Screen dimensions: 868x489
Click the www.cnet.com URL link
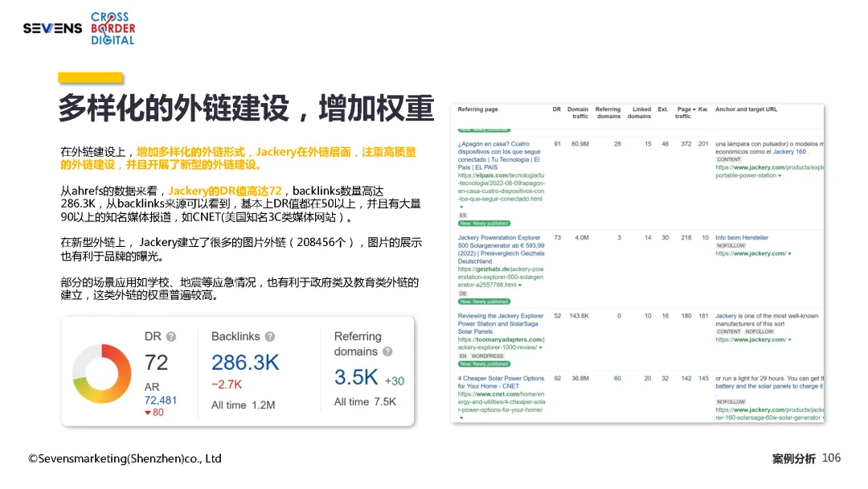pyautogui.click(x=501, y=402)
